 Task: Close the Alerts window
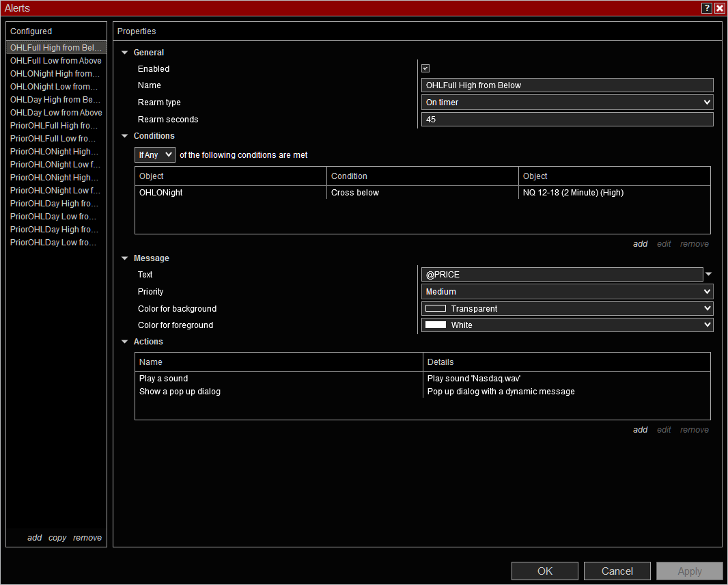(x=719, y=8)
